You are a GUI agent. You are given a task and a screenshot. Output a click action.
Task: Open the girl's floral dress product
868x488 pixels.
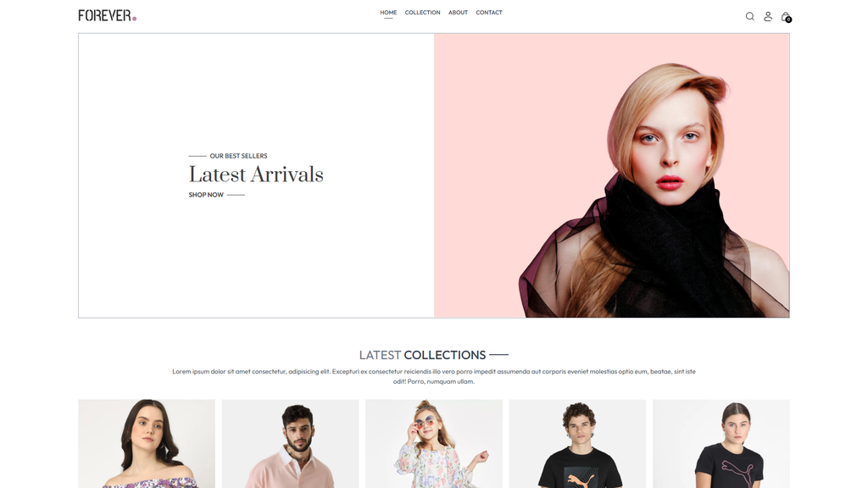pos(434,444)
